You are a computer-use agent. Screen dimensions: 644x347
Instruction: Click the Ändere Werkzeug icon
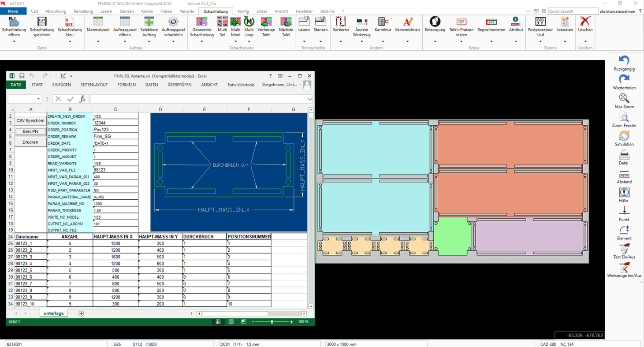362,21
